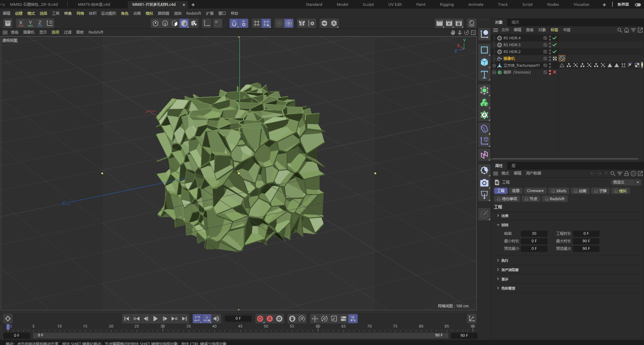Click home icon in Object Manager
644x345 pixels.
pos(626,30)
